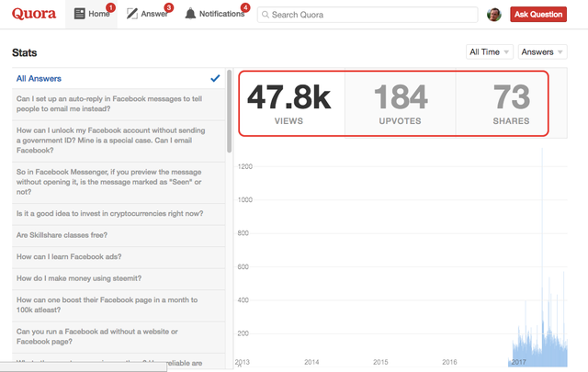
Task: Select 'How can I learn Facebook ads?'
Action: pos(119,257)
